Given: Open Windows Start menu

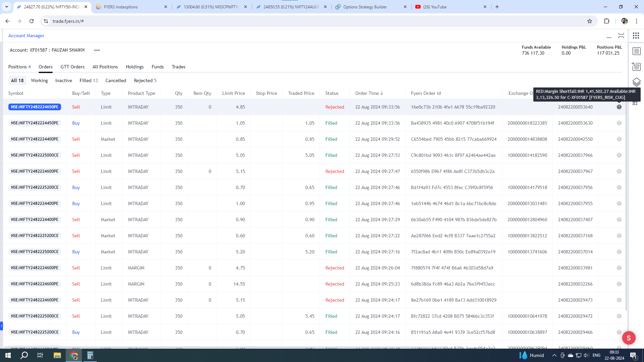Looking at the screenshot, I should coord(8,355).
